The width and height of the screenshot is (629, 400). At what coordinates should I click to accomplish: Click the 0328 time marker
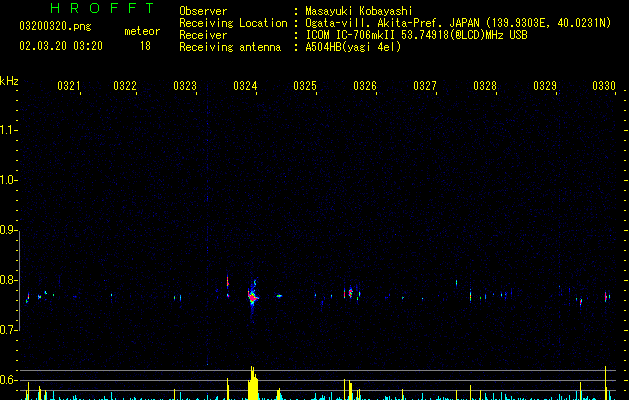point(485,86)
